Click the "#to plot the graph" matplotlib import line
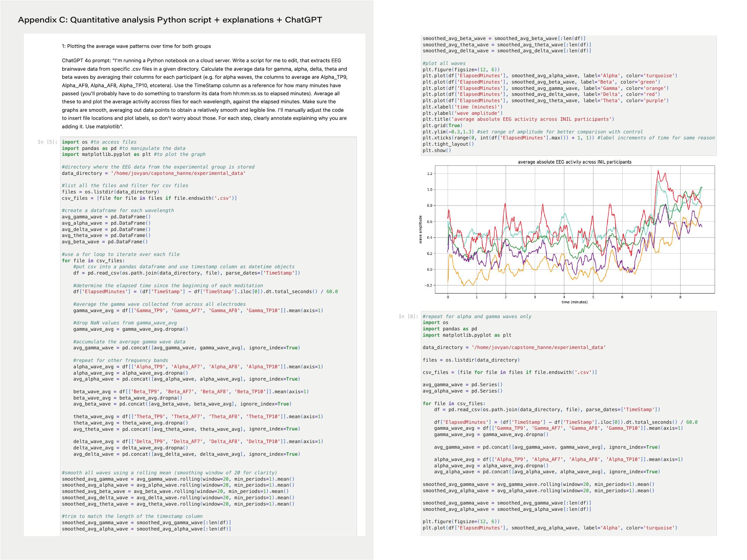Screen dimensions: 747x560 click(x=134, y=154)
